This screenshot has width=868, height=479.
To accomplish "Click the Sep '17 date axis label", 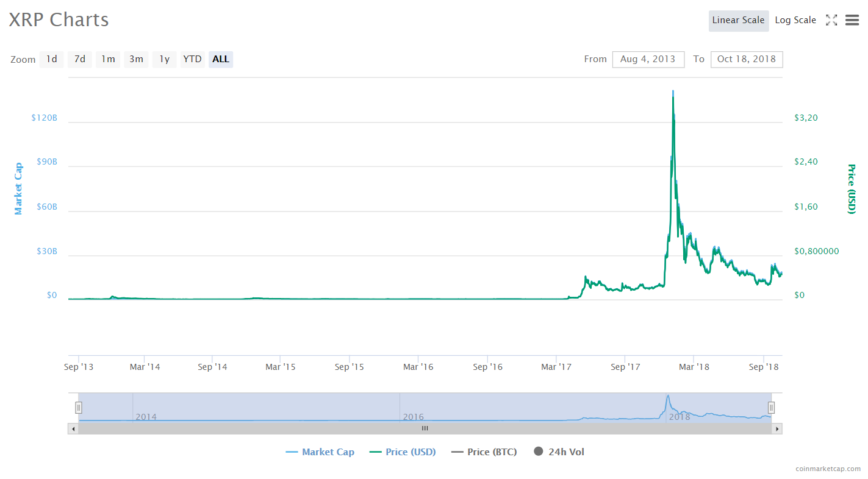I will [625, 367].
